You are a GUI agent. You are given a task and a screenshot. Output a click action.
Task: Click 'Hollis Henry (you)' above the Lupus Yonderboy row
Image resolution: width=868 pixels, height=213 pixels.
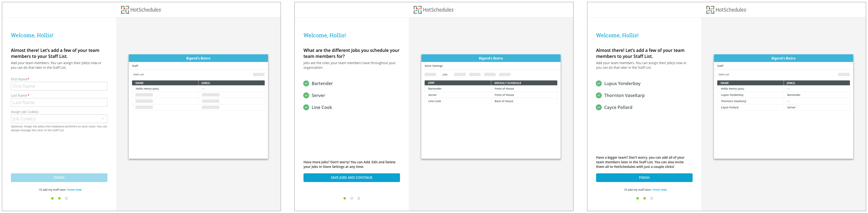click(732, 89)
